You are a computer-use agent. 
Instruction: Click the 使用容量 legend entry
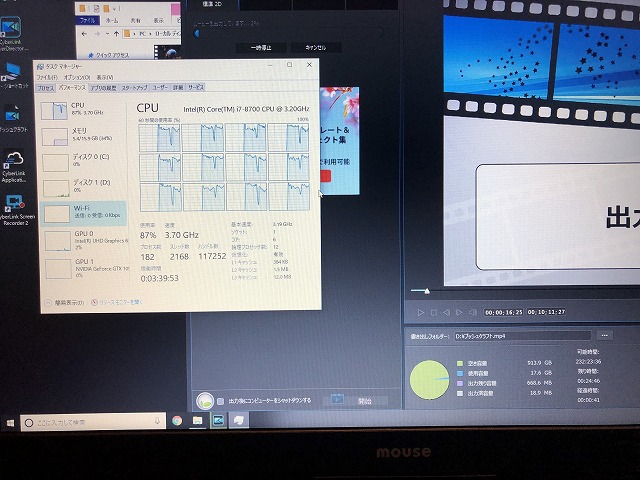click(473, 373)
